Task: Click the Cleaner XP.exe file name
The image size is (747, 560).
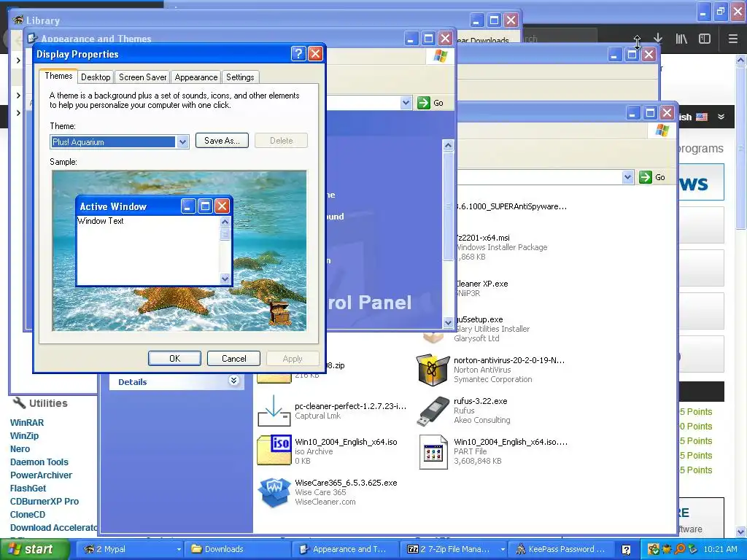Action: coord(481,284)
